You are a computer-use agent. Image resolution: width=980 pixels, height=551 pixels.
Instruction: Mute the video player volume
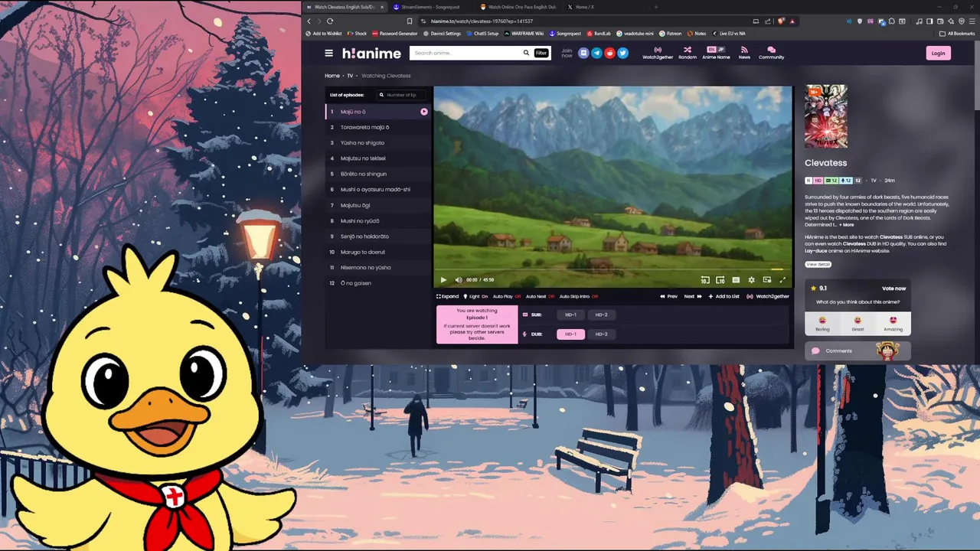pyautogui.click(x=459, y=280)
